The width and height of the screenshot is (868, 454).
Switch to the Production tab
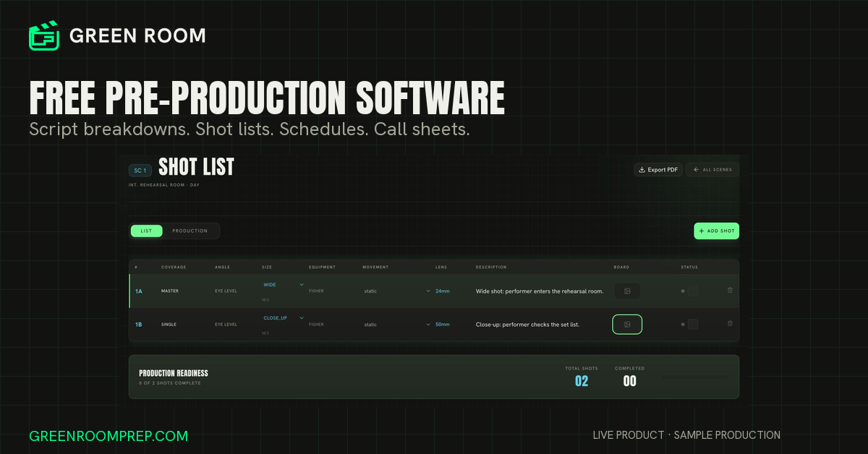190,231
